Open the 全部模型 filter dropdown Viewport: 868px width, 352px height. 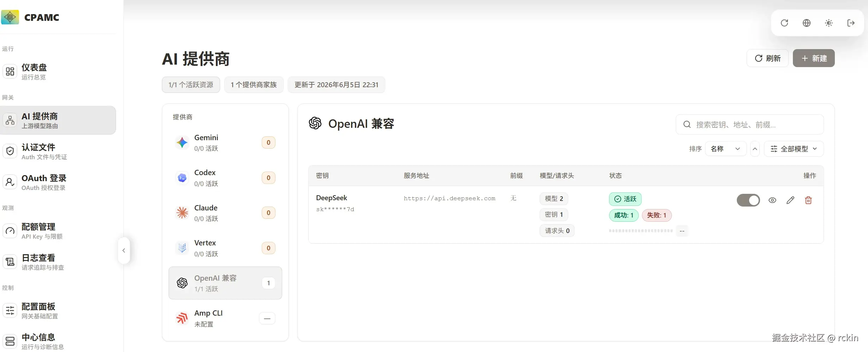[794, 149]
